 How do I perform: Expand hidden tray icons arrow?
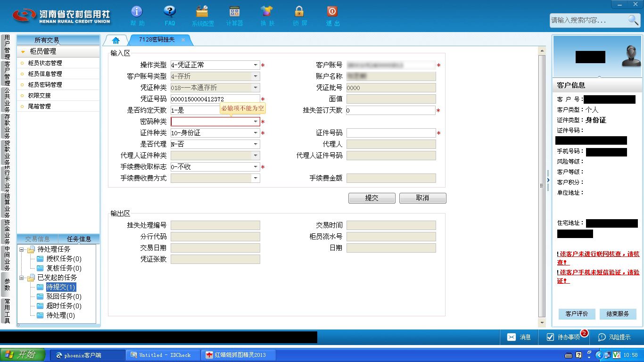599,355
